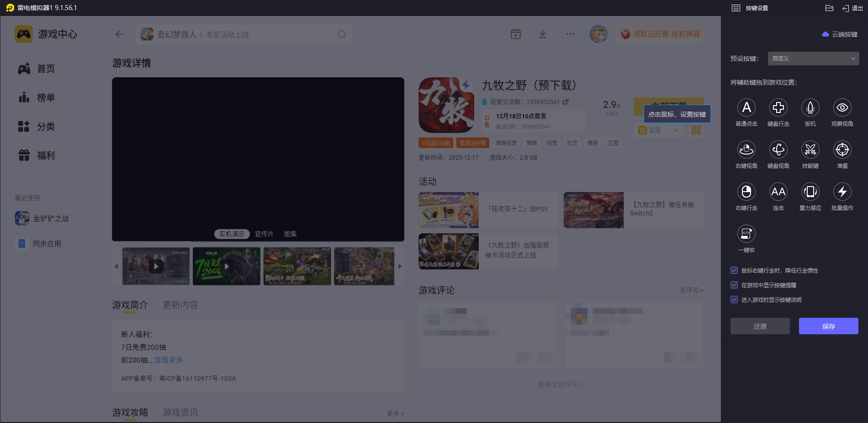Viewport: 868px width, 423px height.
Task: Select the 技能键 crossed swords icon
Action: point(810,150)
